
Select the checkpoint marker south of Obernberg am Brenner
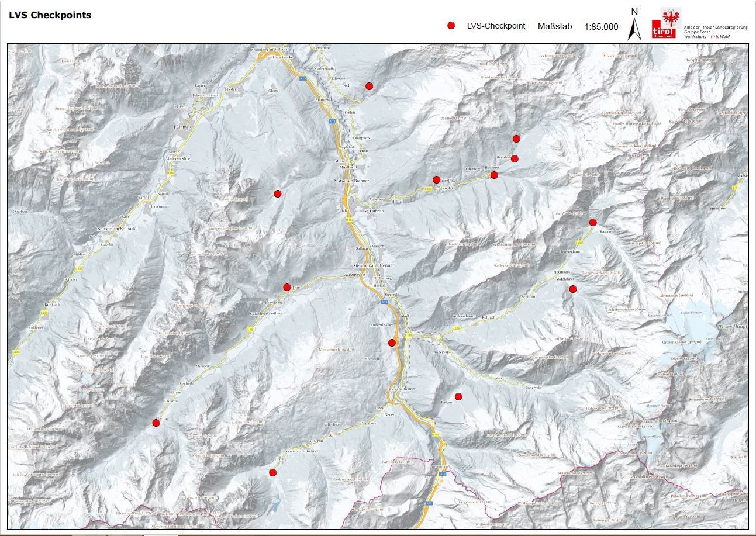point(272,472)
